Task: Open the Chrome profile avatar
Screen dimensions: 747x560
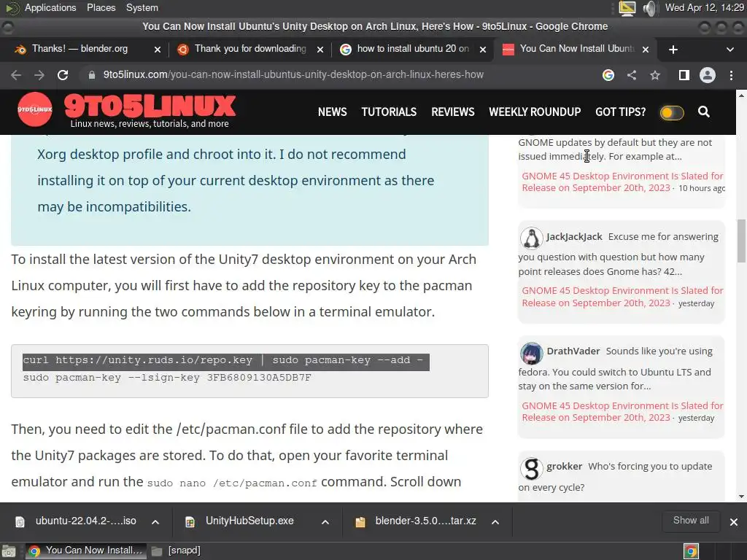Action: [708, 75]
